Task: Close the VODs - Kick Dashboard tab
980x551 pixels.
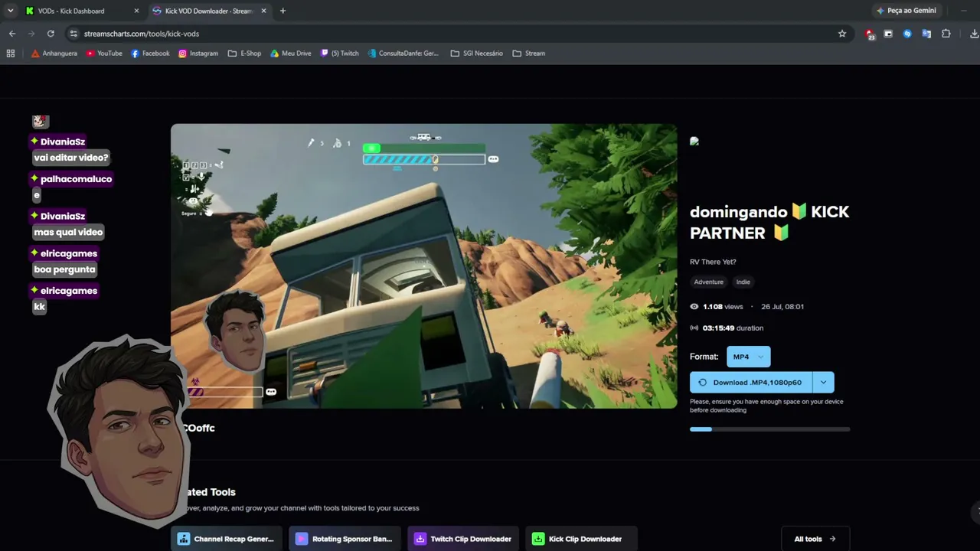Action: coord(136,11)
